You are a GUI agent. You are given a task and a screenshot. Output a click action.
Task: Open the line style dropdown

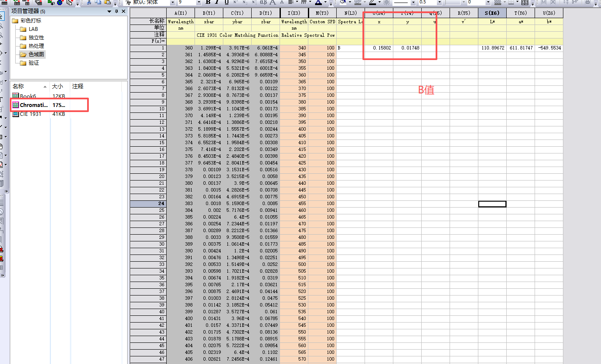[x=413, y=2]
